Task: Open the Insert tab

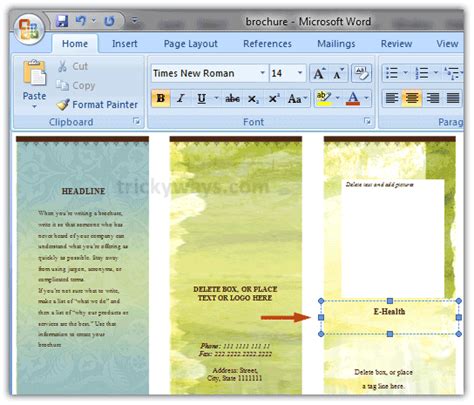Action: pyautogui.click(x=125, y=44)
